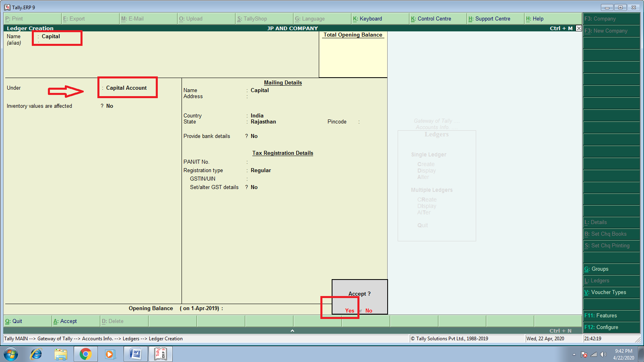644x362 pixels.
Task: Click the Mailing Details Name 'Capital'
Action: tap(260, 90)
